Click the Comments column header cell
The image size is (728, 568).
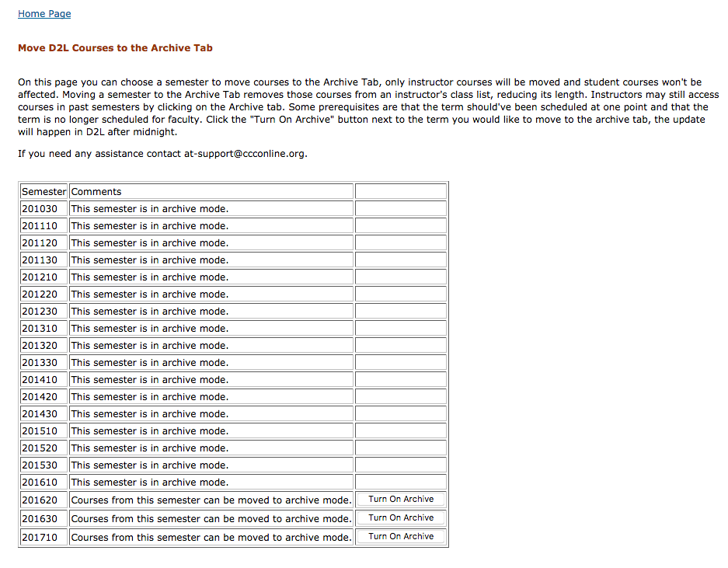coord(96,192)
